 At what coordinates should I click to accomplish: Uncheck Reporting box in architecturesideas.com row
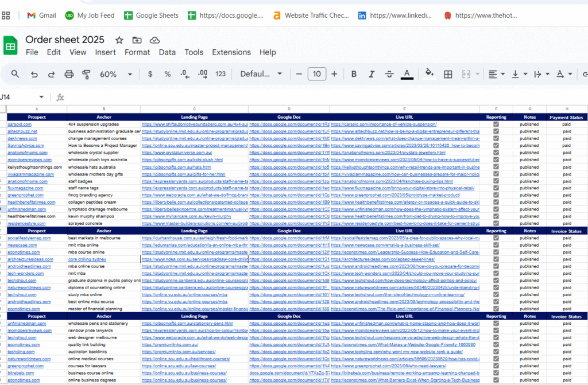(x=496, y=259)
